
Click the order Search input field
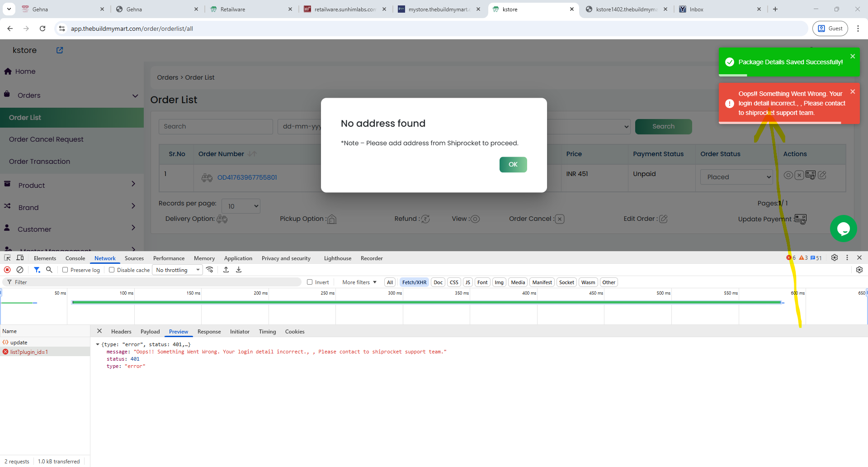216,127
